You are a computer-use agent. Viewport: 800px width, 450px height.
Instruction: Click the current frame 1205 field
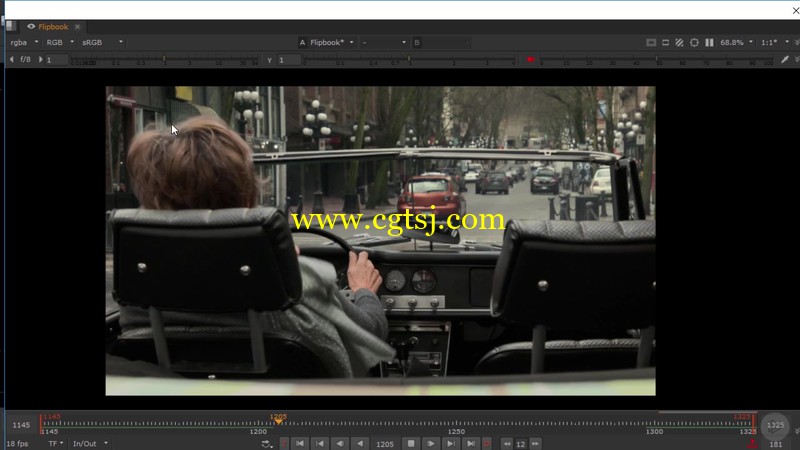pos(385,444)
